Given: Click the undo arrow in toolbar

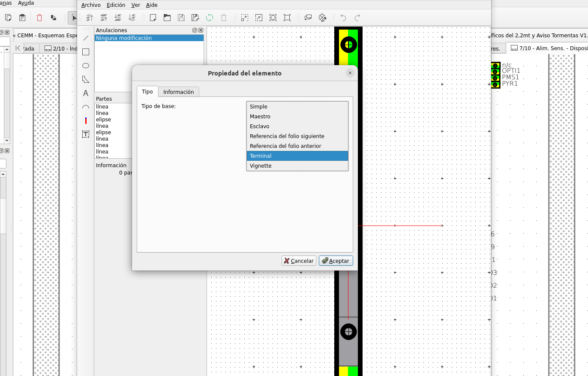Looking at the screenshot, I should 343,18.
